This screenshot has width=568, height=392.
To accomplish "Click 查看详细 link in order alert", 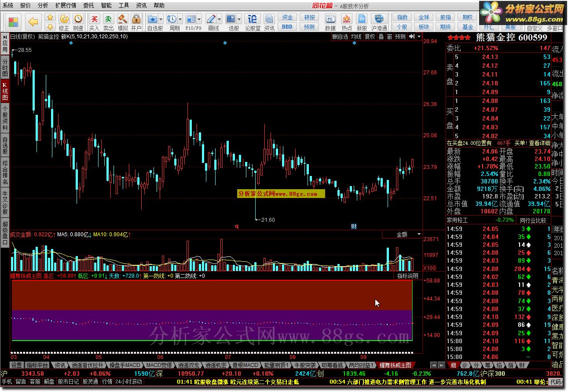I will (539, 143).
